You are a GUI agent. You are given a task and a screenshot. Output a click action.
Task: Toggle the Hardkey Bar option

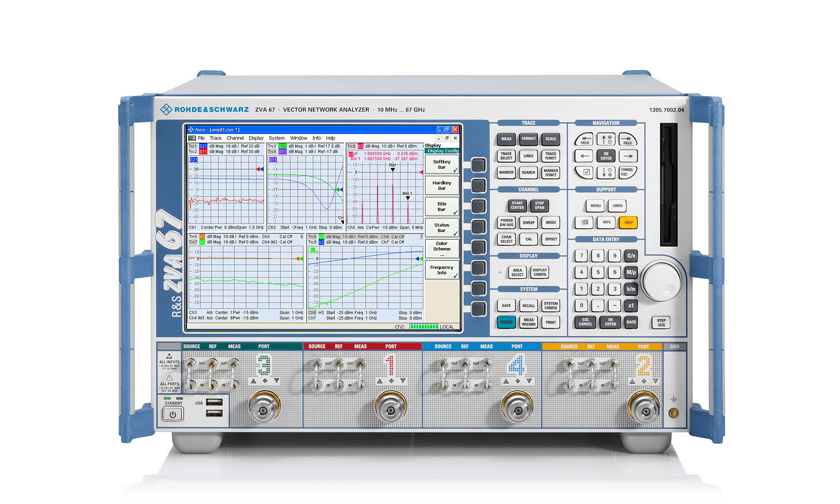[x=442, y=185]
